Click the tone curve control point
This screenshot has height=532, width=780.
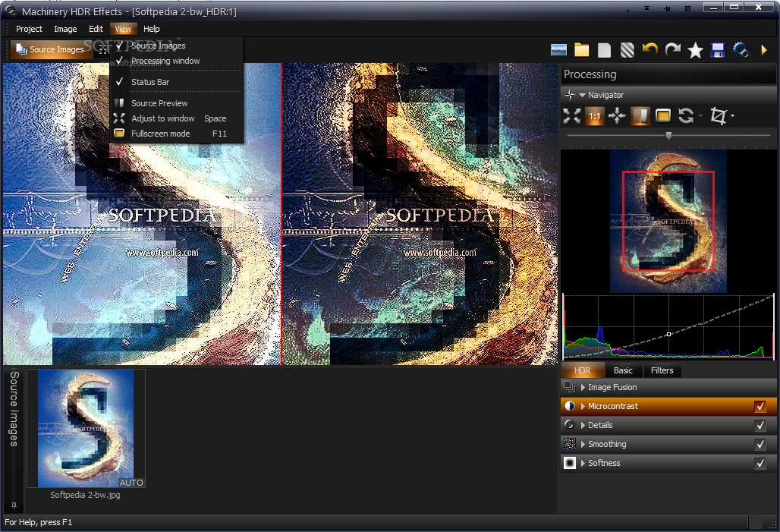(668, 335)
